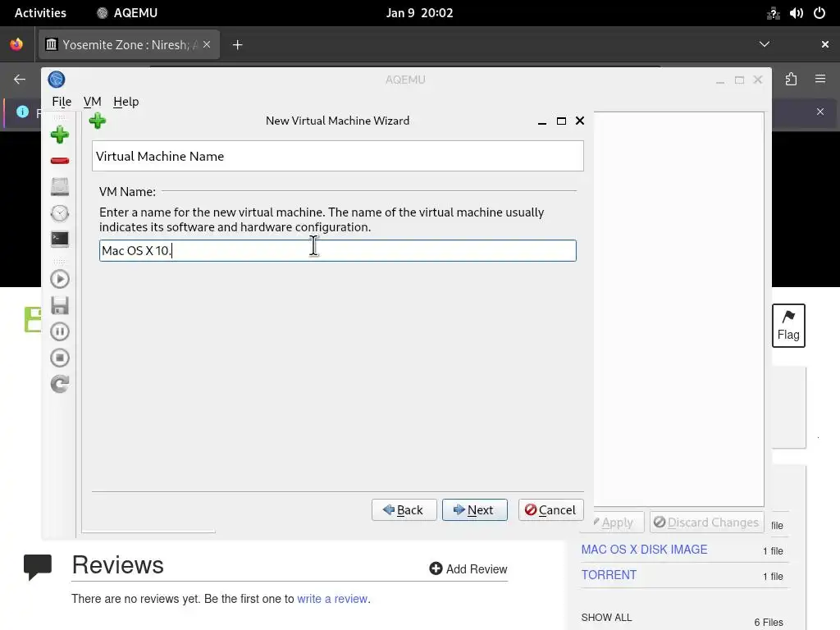Pause the VM with the pause icon

point(59,331)
